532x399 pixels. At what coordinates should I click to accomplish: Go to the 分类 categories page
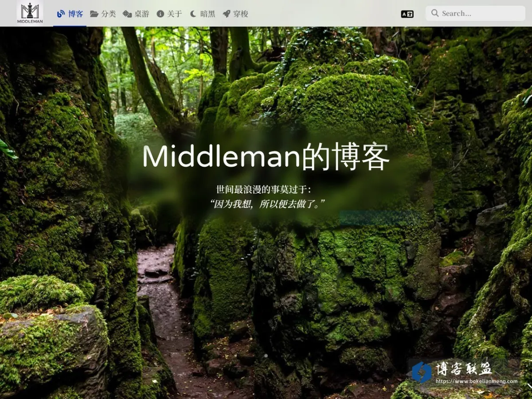[x=103, y=14]
